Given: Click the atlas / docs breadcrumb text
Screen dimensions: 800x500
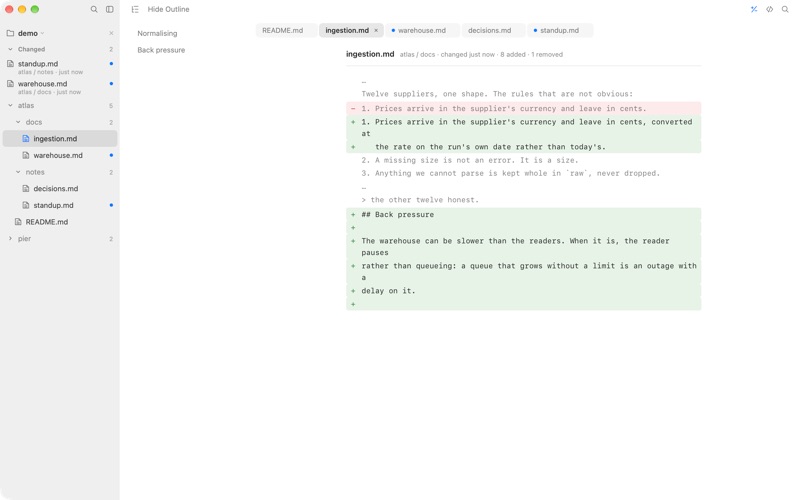Looking at the screenshot, I should coord(417,55).
